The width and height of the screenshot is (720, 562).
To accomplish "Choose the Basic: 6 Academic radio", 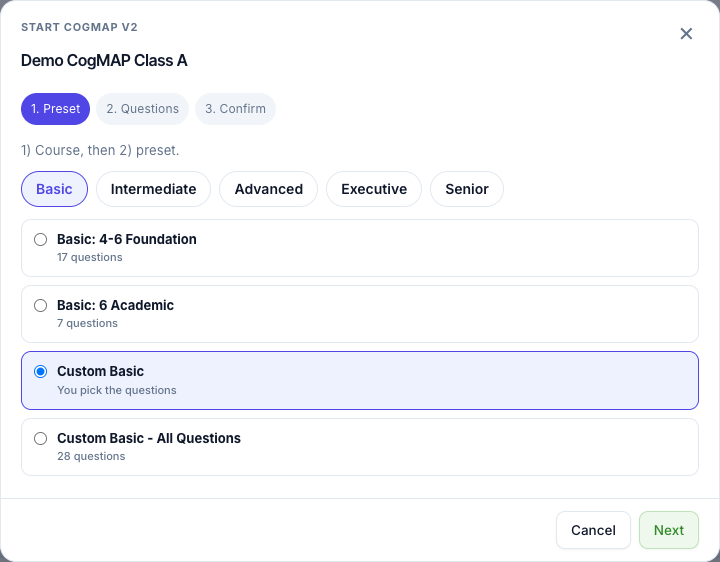I will tap(40, 305).
